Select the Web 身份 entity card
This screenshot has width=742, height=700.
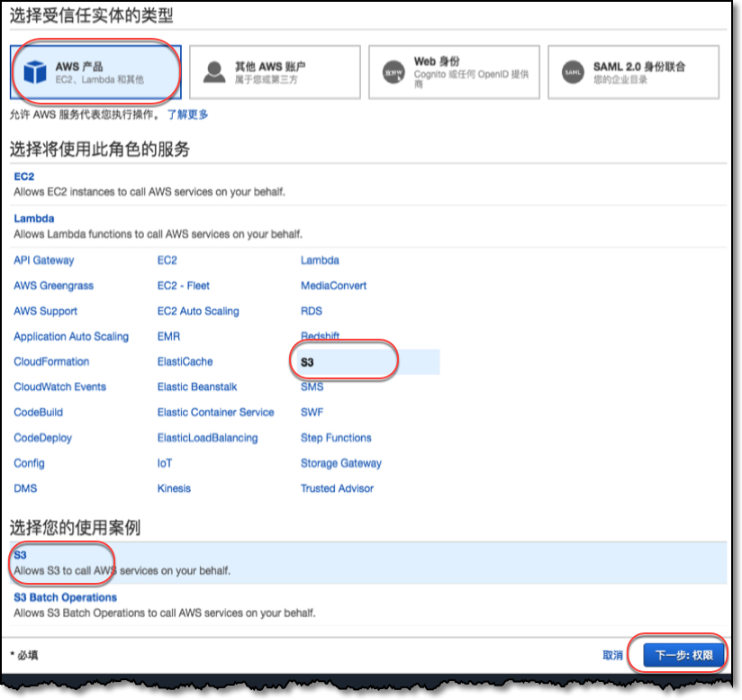(454, 72)
